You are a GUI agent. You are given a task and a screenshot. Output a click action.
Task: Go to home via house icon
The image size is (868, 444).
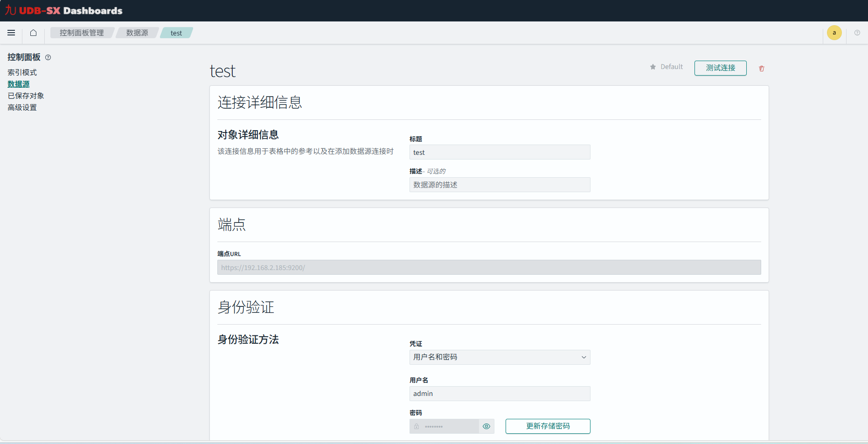point(33,33)
